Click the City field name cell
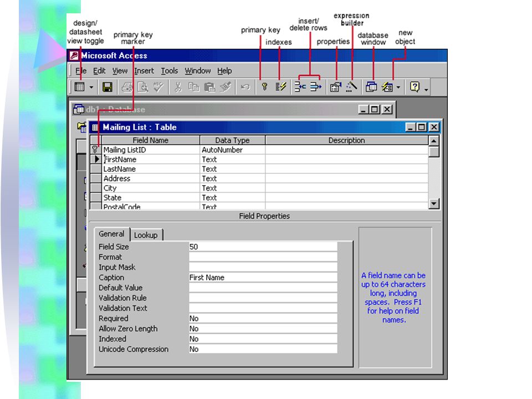The height and width of the screenshot is (399, 532). (151, 188)
